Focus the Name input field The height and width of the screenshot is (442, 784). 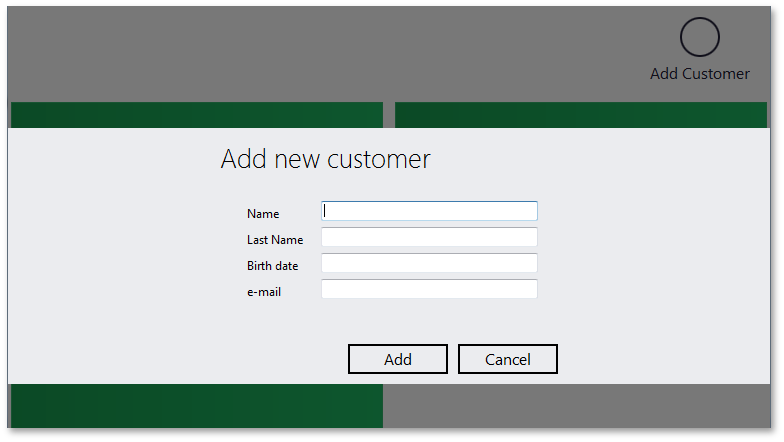(x=429, y=211)
